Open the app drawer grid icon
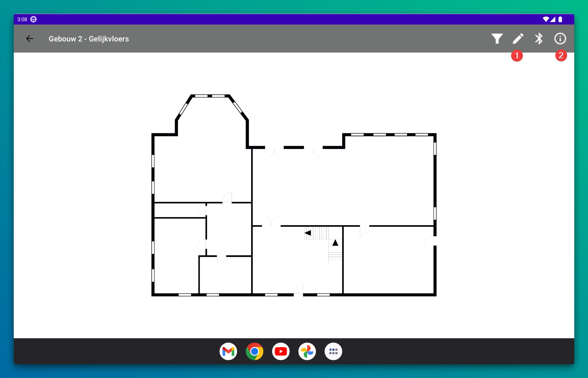This screenshot has height=378, width=588. tap(333, 351)
